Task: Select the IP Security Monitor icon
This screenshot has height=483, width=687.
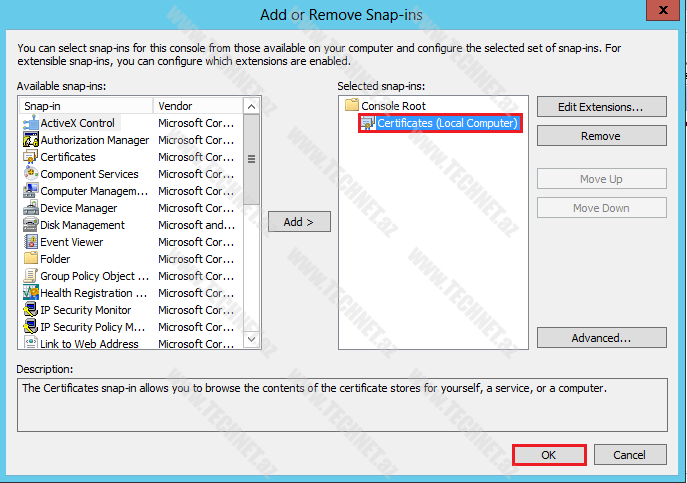Action: 31,310
